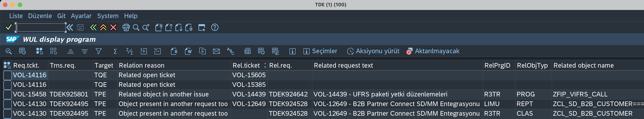Open the Düzenle menu

pyautogui.click(x=40, y=16)
